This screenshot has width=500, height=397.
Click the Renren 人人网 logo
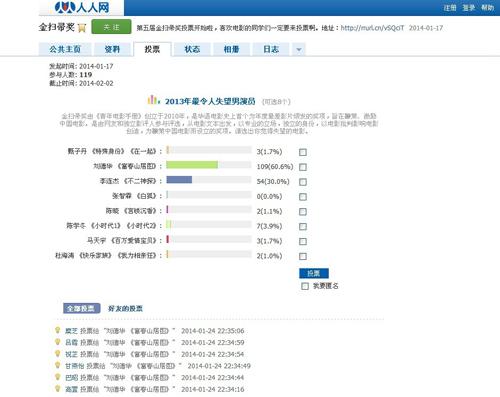(x=82, y=7)
